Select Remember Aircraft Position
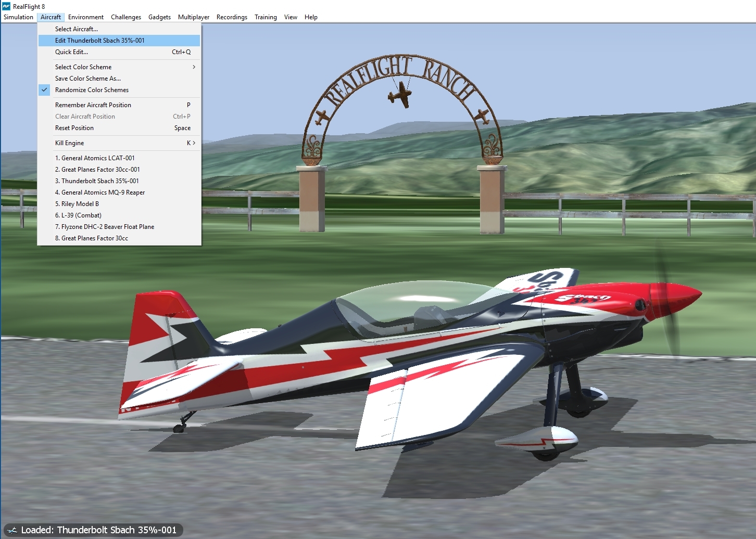The height and width of the screenshot is (539, 756). point(119,105)
